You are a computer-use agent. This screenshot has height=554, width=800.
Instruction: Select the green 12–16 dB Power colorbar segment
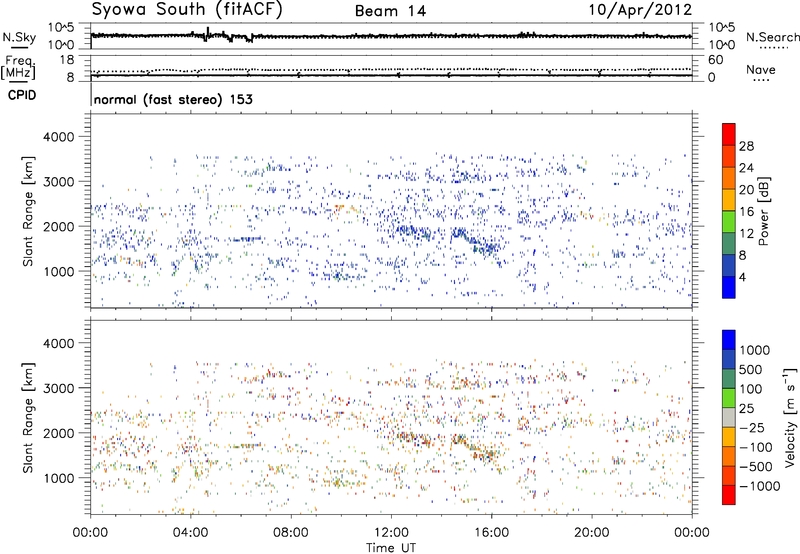point(729,222)
